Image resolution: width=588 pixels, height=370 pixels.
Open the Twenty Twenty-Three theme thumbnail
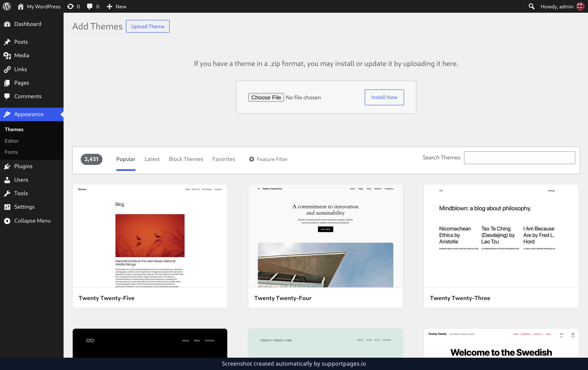(501, 236)
